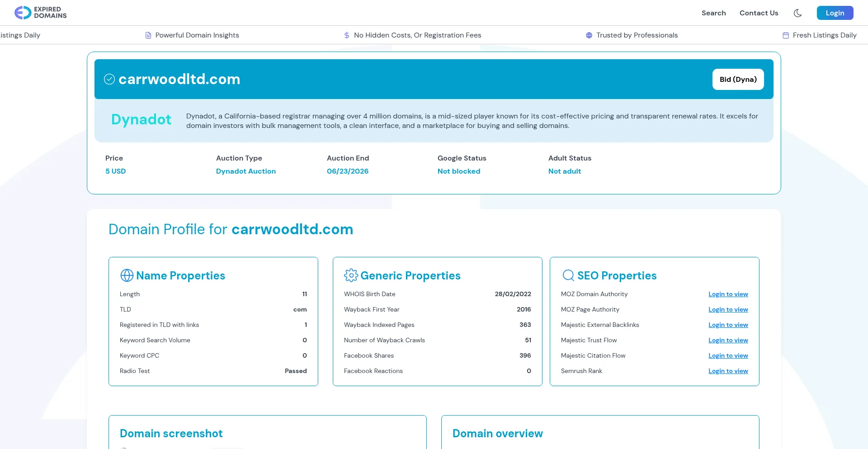This screenshot has height=449, width=868.
Task: Click the Dynadot registrar logo text
Action: (x=141, y=119)
